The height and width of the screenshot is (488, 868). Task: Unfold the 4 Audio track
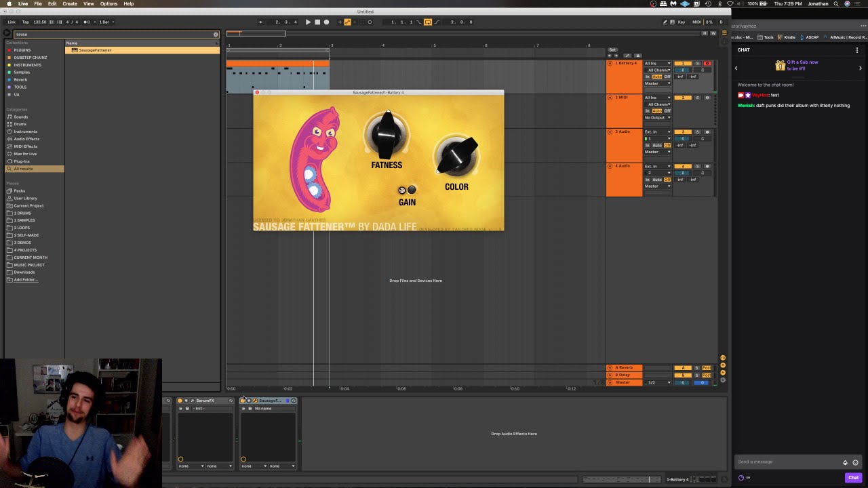[x=610, y=166]
